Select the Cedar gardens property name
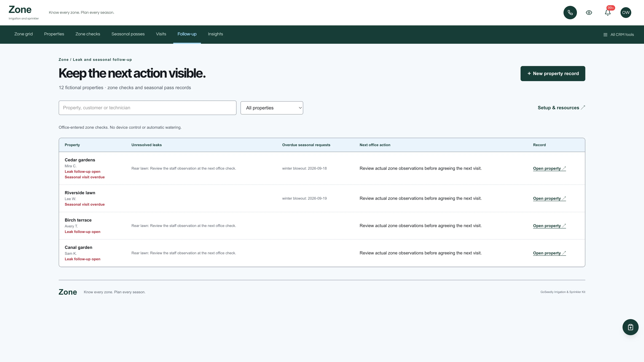The width and height of the screenshot is (644, 362). (x=80, y=160)
